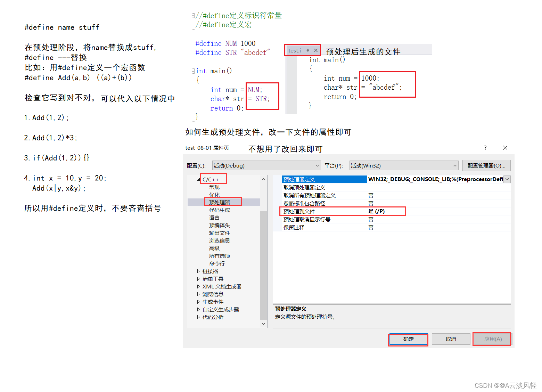This screenshot has height=392, width=542.
Task: Select the 高级 tree item
Action: click(x=214, y=248)
